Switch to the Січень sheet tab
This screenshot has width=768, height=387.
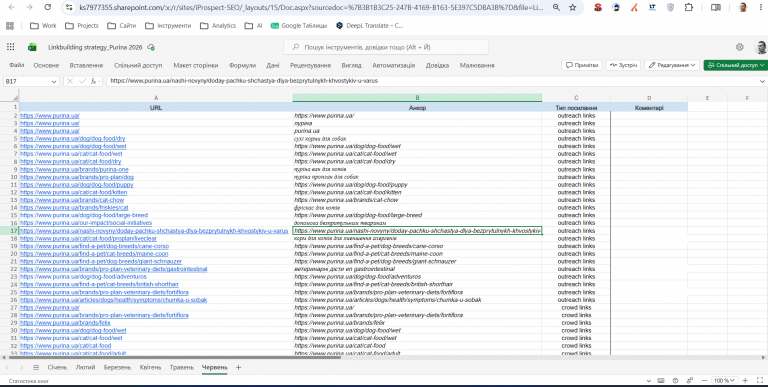57,367
